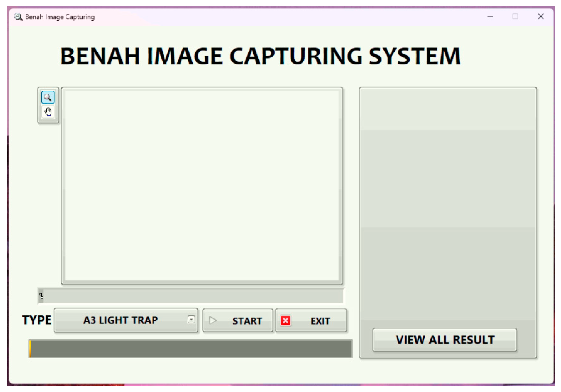The width and height of the screenshot is (561, 392).
Task: Click the middle section of results panel
Action: point(447,179)
